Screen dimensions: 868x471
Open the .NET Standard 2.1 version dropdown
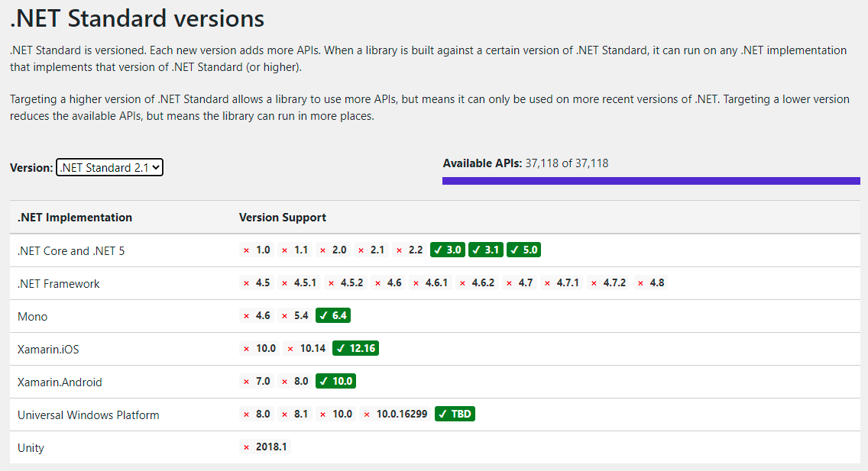pyautogui.click(x=109, y=167)
